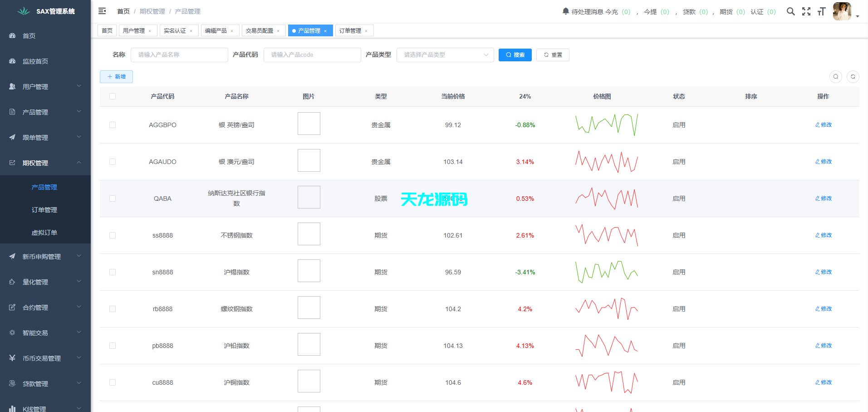The width and height of the screenshot is (868, 412).
Task: Check the checkbox on the ss8888 row
Action: (113, 235)
